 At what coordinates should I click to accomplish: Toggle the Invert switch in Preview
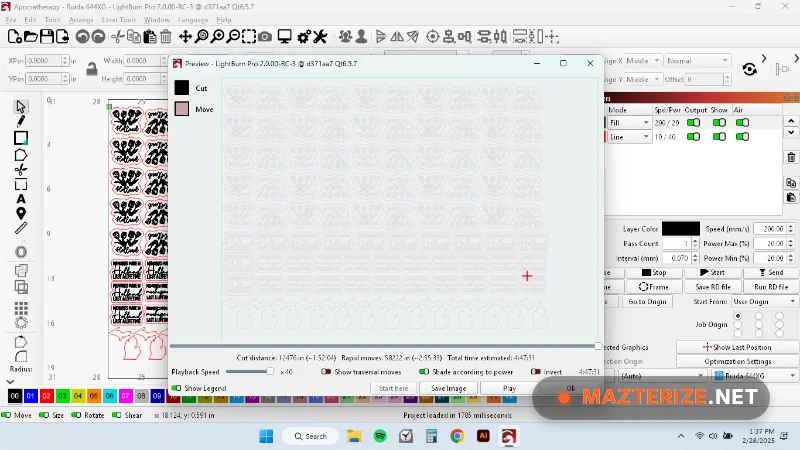coord(536,372)
